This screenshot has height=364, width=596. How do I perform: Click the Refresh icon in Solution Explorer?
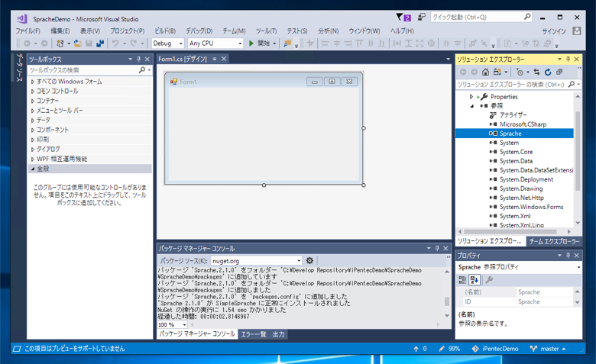click(x=548, y=72)
